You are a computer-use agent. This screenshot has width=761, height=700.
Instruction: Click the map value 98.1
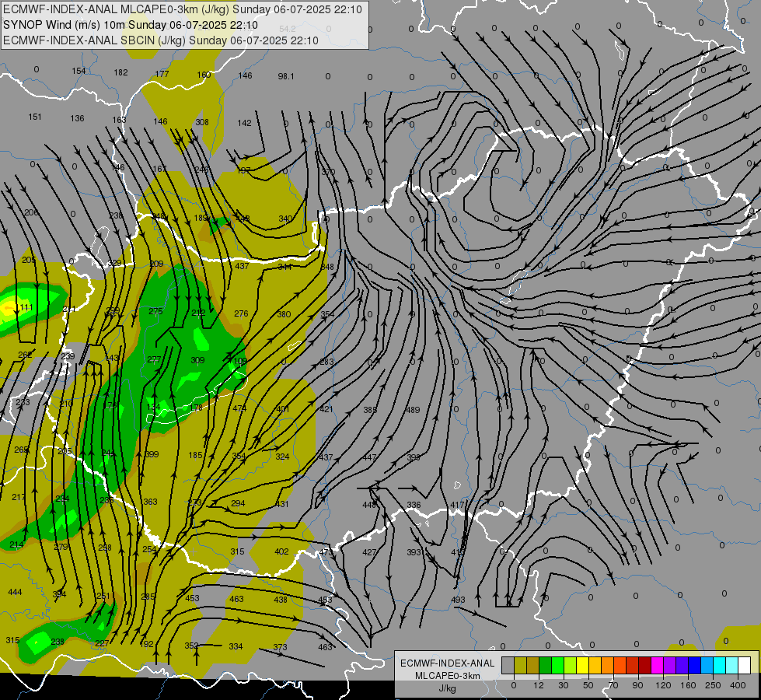coord(286,76)
